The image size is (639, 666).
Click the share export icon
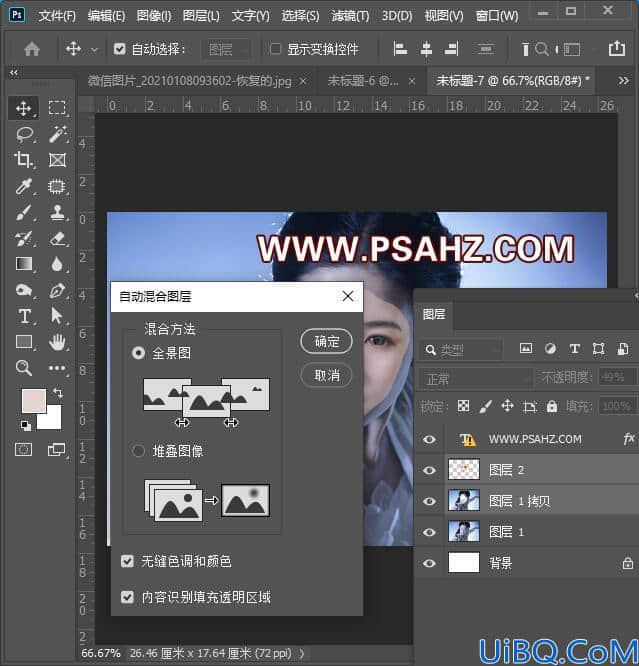[616, 48]
